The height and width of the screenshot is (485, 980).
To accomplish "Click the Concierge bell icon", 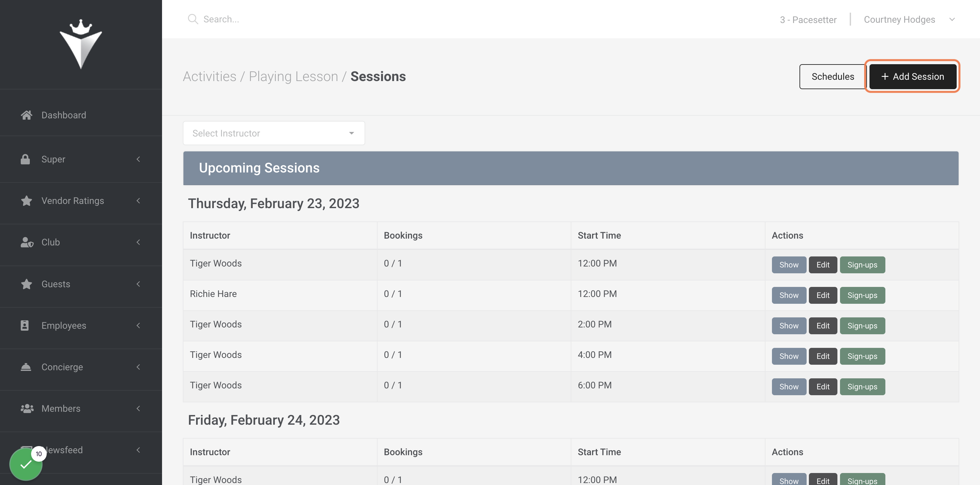I will (x=26, y=367).
